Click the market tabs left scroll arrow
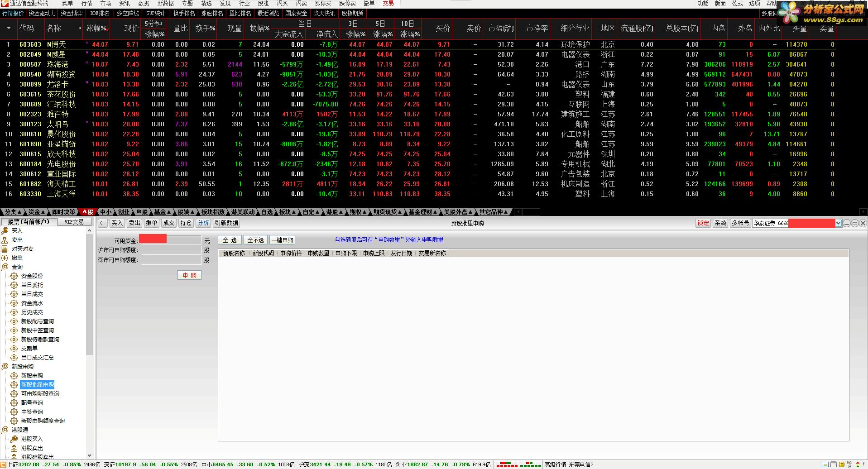The image size is (868, 469). pos(518,212)
